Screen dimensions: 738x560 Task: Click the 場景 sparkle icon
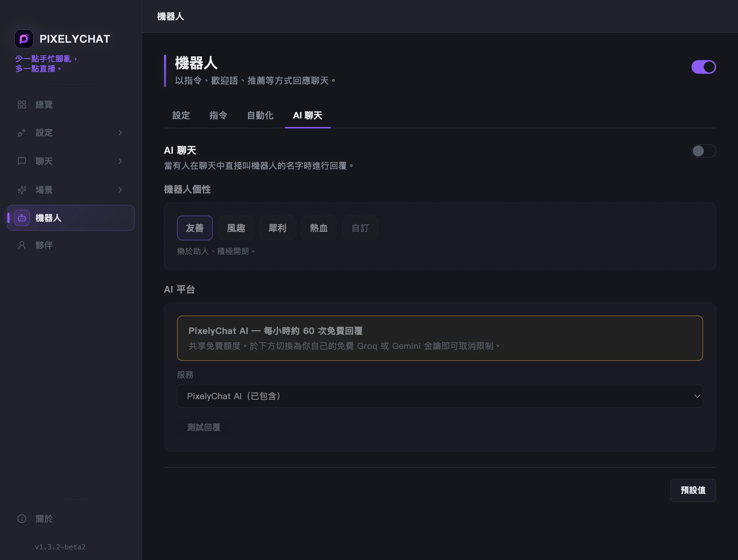coord(22,190)
